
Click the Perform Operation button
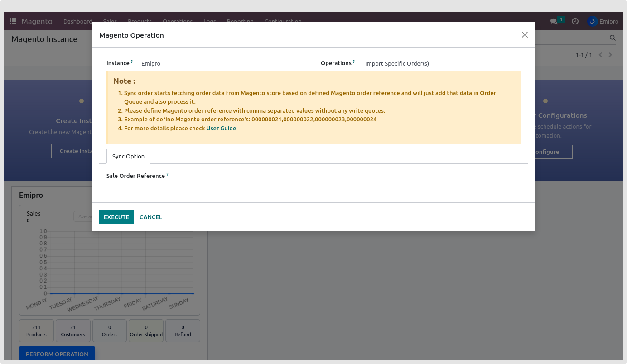57,354
